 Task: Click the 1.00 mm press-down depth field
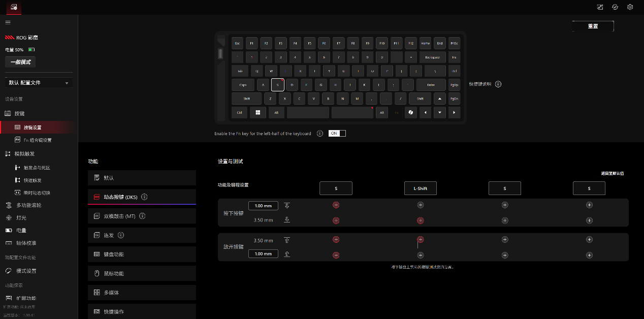point(263,206)
